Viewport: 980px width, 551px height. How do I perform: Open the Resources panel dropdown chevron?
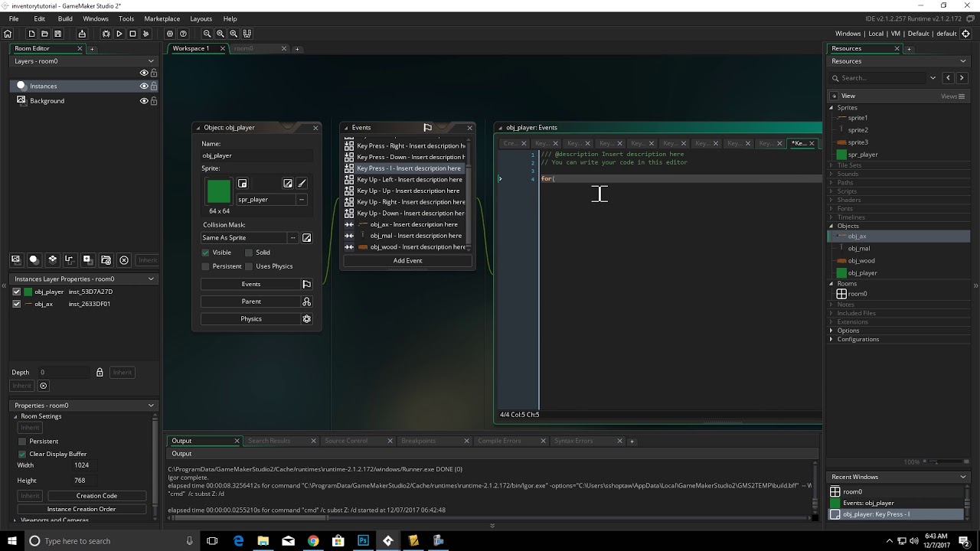point(963,61)
